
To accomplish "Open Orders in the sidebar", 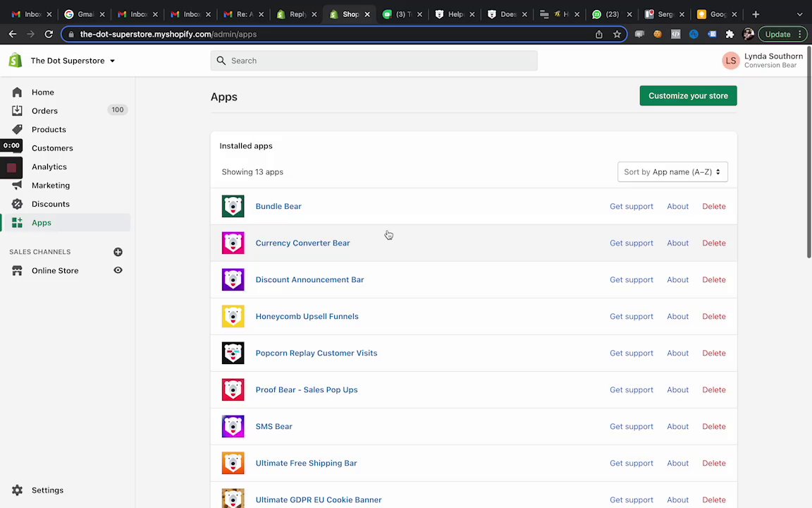I will tap(44, 111).
